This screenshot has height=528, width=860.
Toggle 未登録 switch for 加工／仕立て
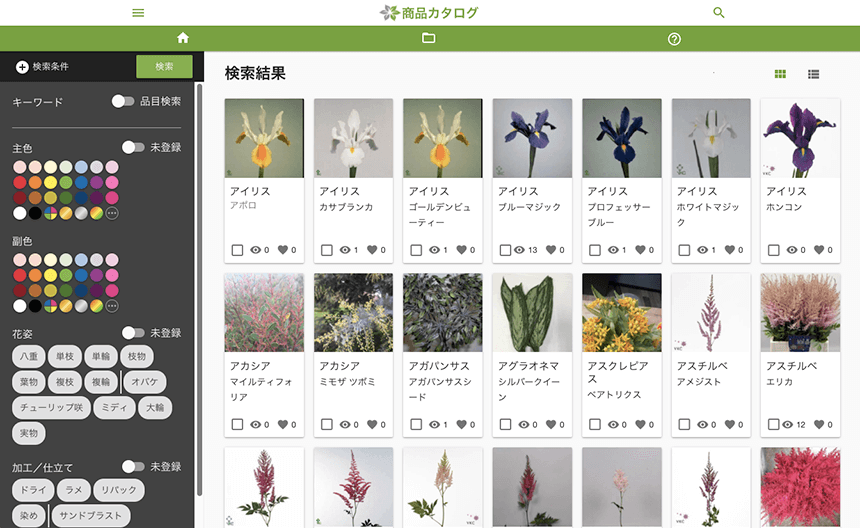click(x=133, y=467)
